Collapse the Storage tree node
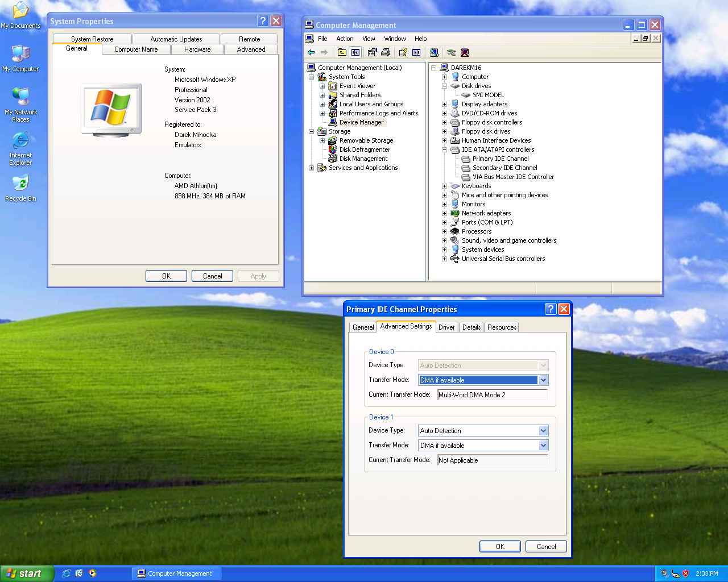 pos(311,131)
